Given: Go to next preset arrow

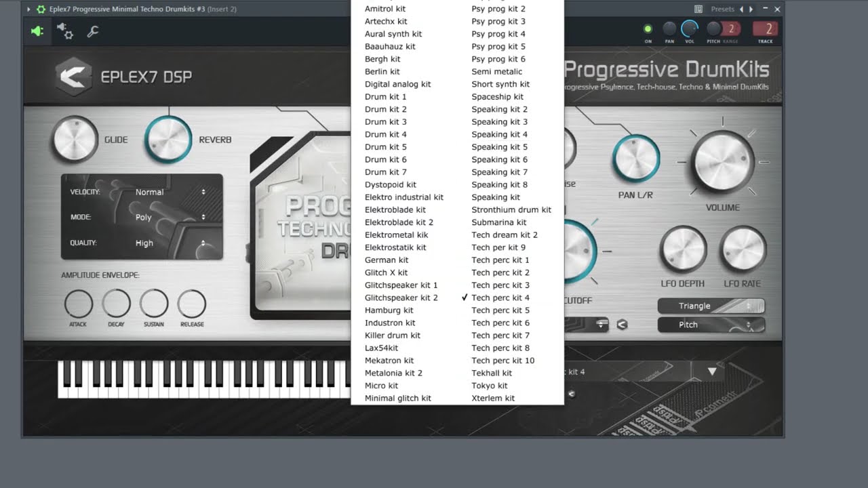Looking at the screenshot, I should 751,9.
